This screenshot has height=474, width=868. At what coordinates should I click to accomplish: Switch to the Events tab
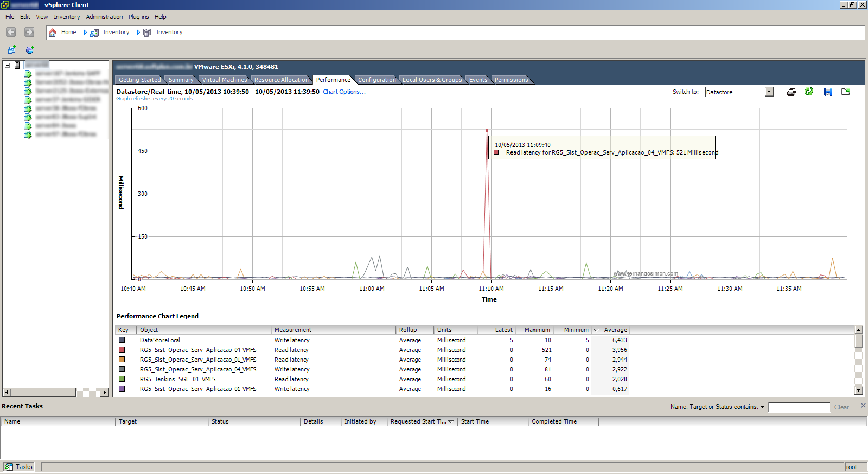[x=478, y=80]
